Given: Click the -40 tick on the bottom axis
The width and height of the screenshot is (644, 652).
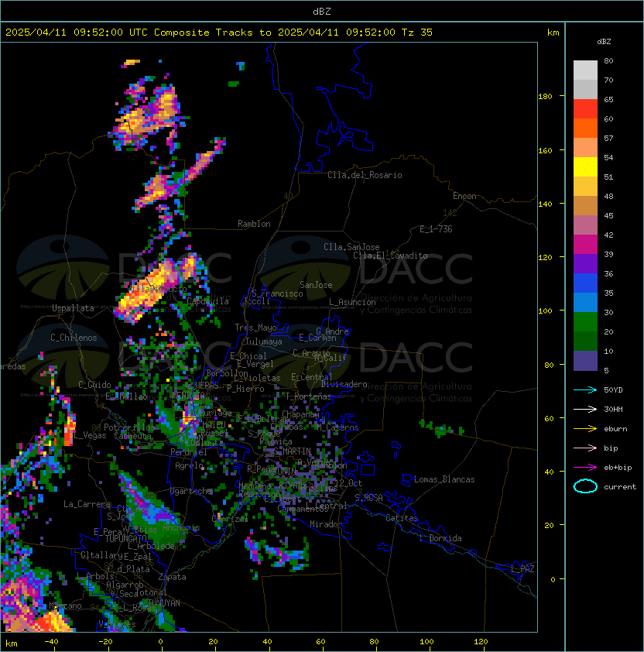Looking at the screenshot, I should (x=52, y=642).
